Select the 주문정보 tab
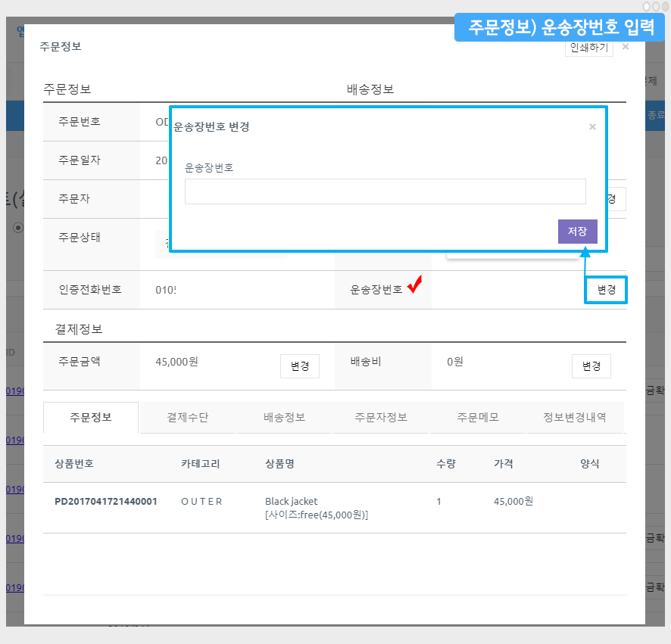Screen dimensions: 671x644 (x=91, y=417)
